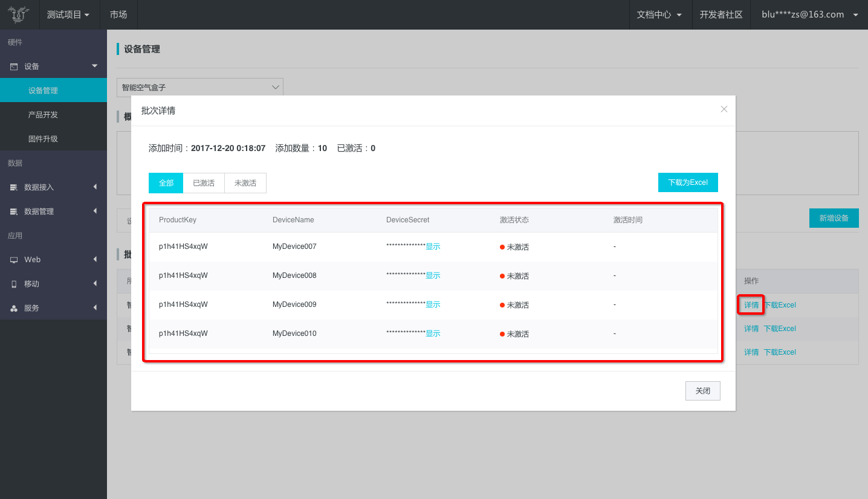Expand the 数据接入 menu arrow

[95, 187]
